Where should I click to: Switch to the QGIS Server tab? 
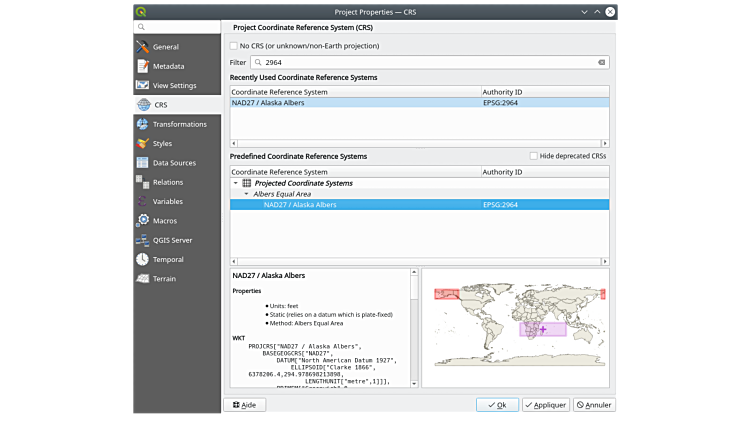pyautogui.click(x=174, y=240)
